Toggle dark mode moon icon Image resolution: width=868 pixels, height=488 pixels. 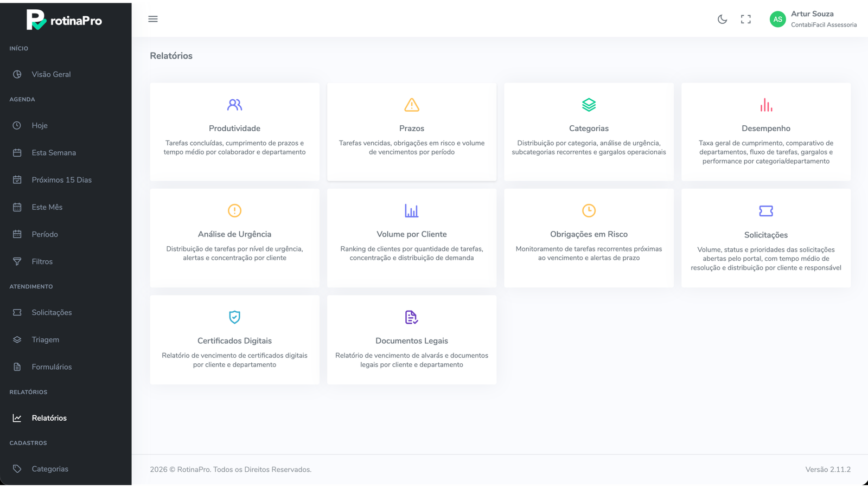coord(722,19)
